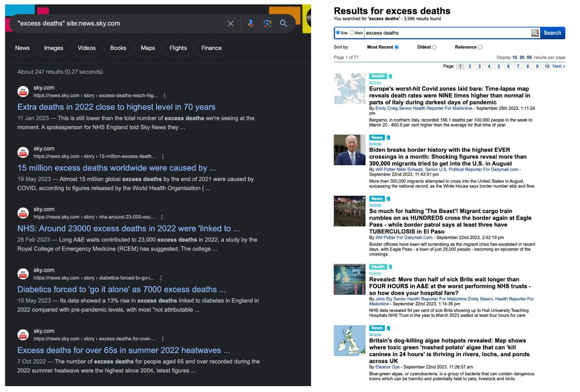Clear the Google search box with the X icon
Viewport: 580px width, 392px height.
pyautogui.click(x=231, y=23)
